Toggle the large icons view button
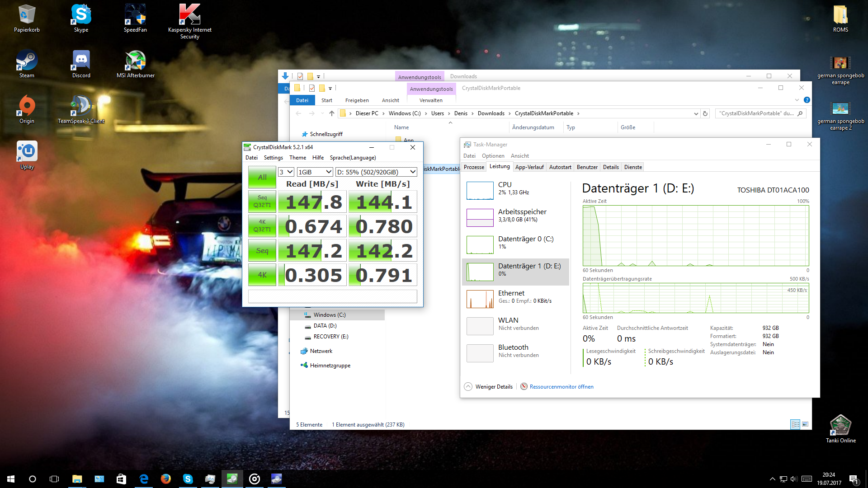 (x=805, y=424)
